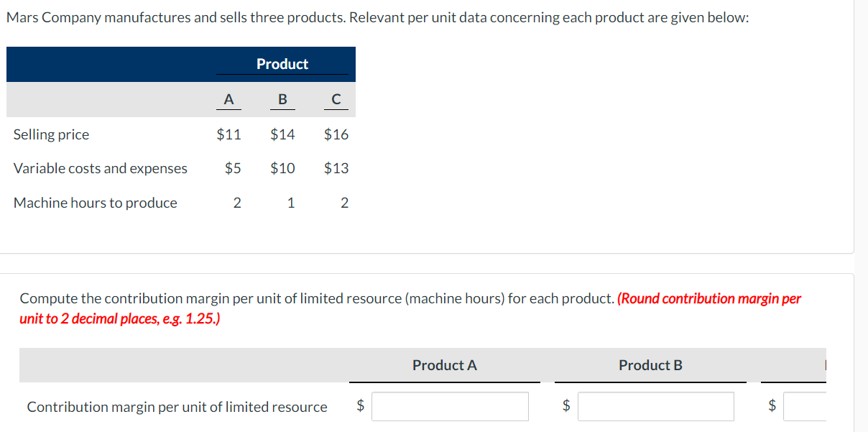
Task: Click the Contribution margin per unit row label
Action: point(177,407)
